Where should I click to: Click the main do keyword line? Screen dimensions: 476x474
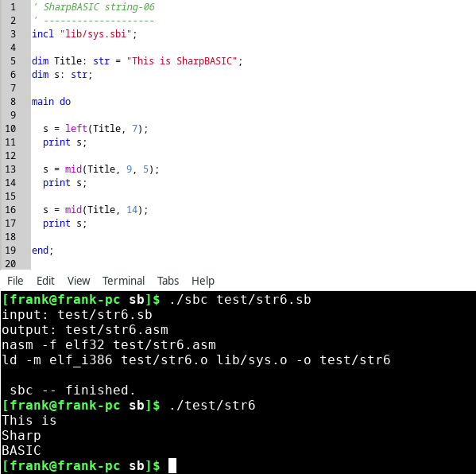coord(52,102)
